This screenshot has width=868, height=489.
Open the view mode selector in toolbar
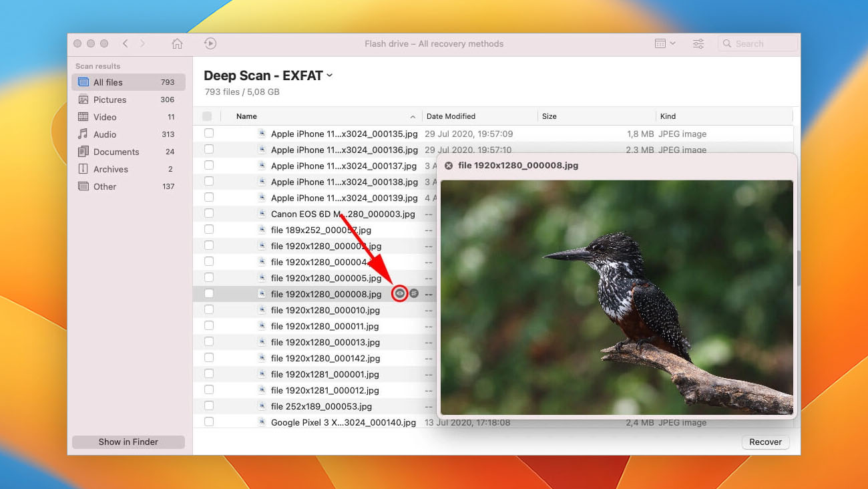point(665,43)
